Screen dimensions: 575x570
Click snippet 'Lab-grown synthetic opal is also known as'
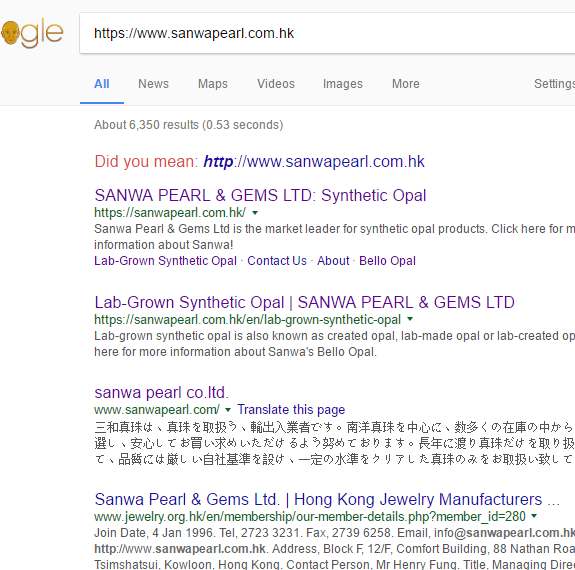tap(334, 344)
